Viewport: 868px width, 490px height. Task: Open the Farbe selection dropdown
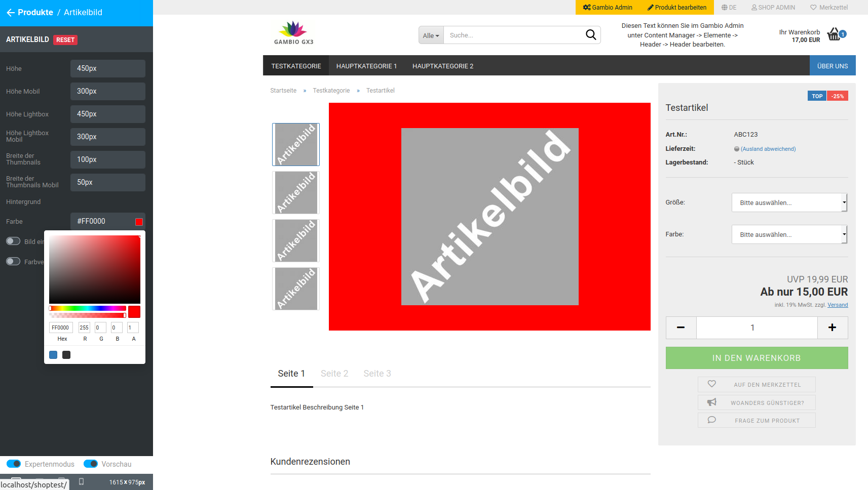coord(788,234)
